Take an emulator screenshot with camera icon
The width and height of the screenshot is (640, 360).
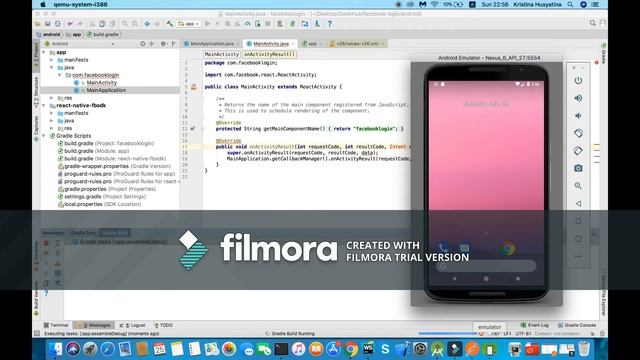pos(578,168)
